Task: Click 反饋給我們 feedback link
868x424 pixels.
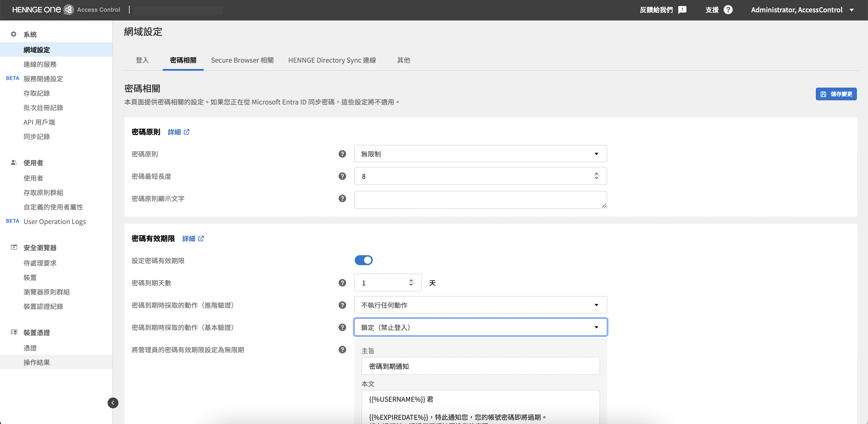Action: tap(656, 10)
